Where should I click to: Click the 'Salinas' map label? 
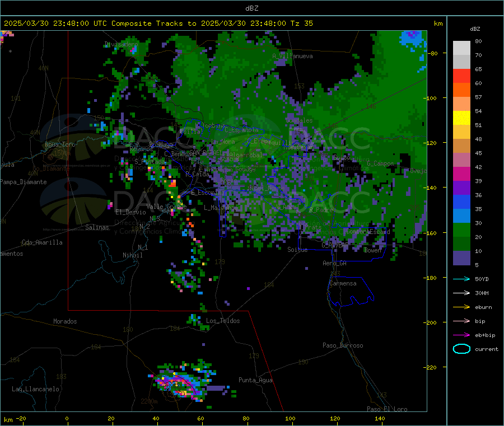[x=97, y=227]
